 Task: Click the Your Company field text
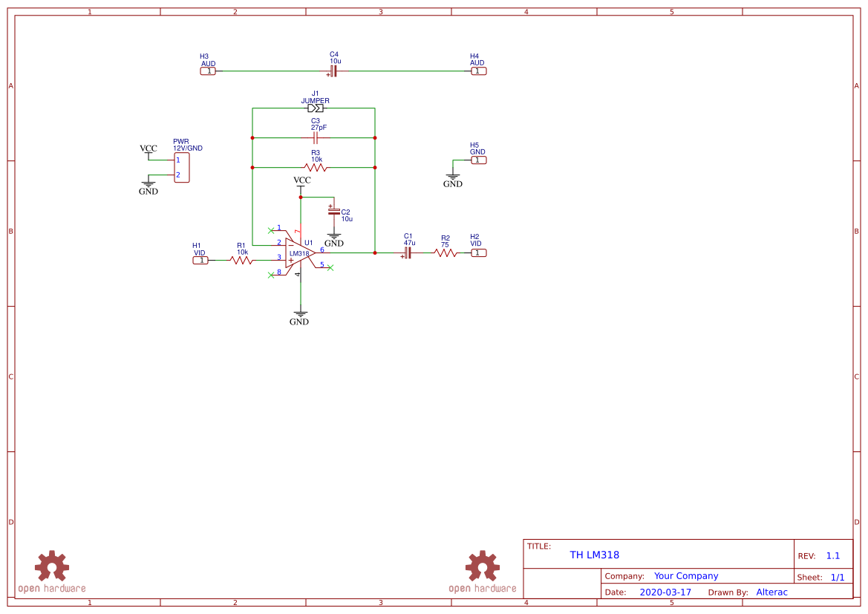tap(685, 576)
